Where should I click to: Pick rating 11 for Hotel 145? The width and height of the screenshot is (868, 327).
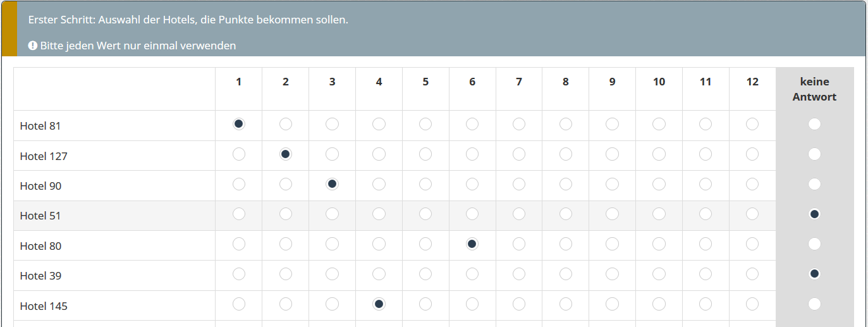[x=706, y=304]
